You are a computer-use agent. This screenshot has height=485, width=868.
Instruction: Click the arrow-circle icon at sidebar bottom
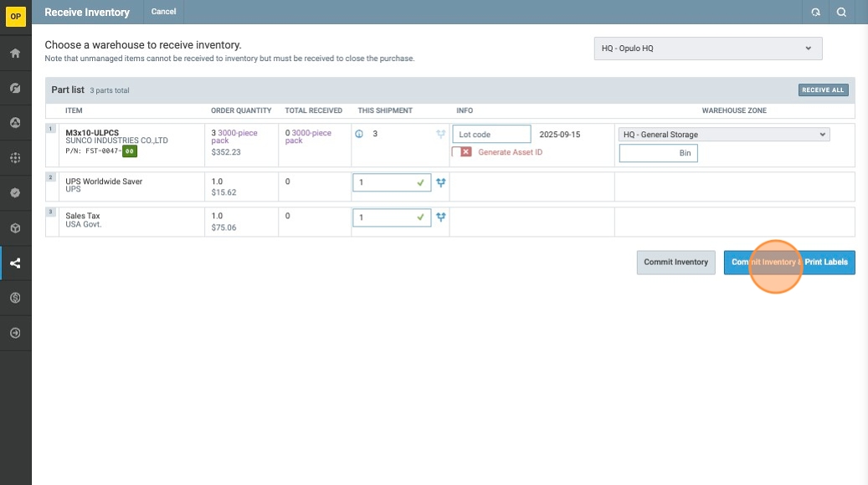click(x=15, y=333)
